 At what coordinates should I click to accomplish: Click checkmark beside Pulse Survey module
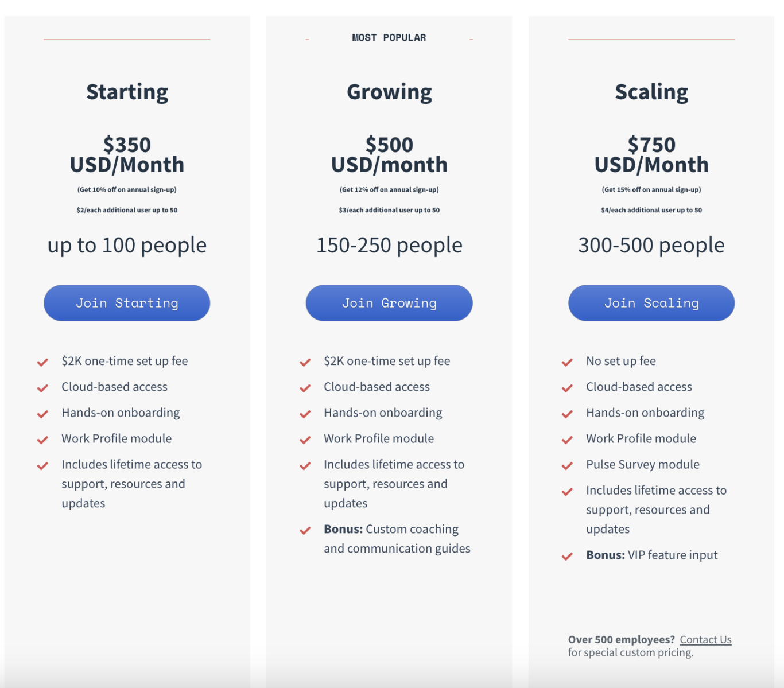point(567,465)
